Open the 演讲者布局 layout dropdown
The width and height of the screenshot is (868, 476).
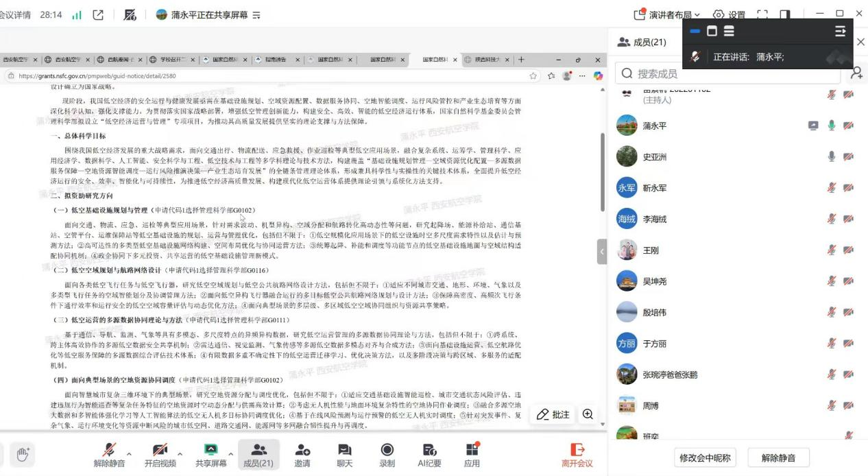coord(667,14)
